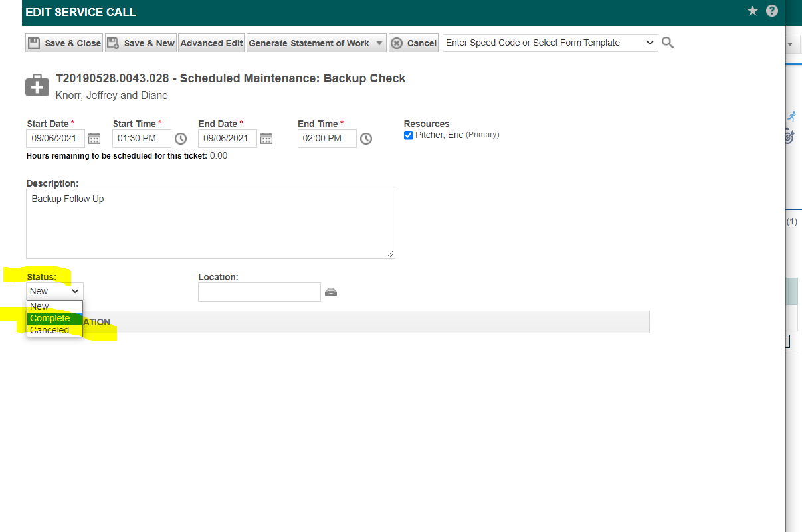Expand the Generate Statement of Work arrow

379,43
